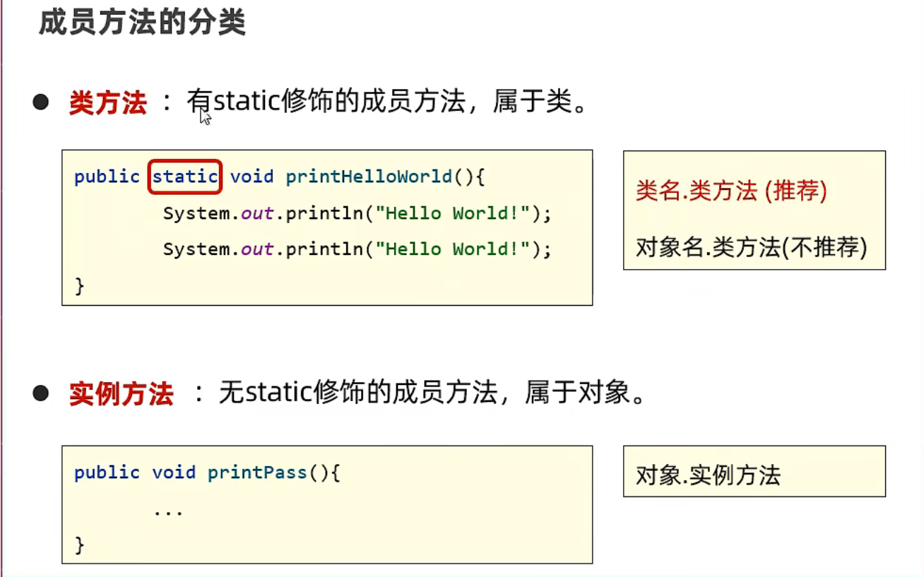
Task: Click the void keyword in printPass code
Action: [174, 472]
